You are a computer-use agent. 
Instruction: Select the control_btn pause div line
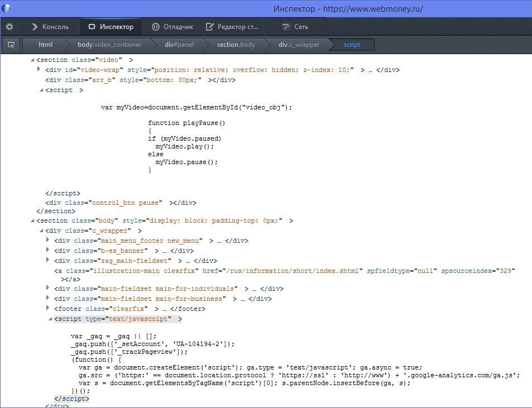coord(121,203)
